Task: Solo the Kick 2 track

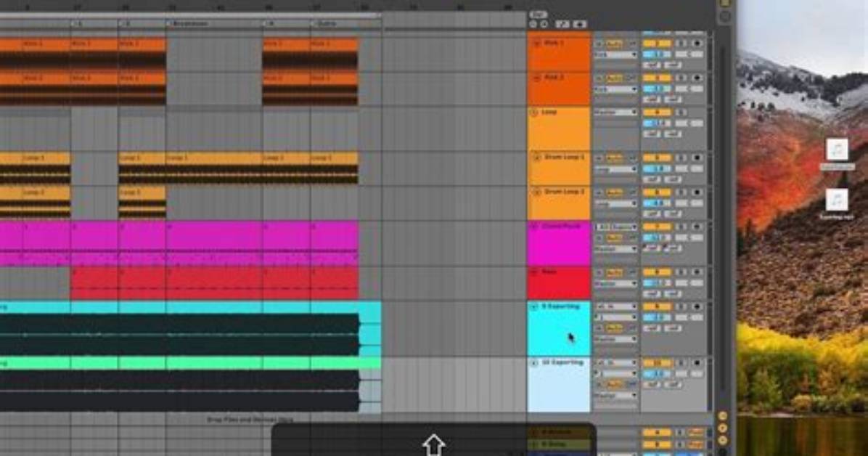Action: [x=681, y=78]
